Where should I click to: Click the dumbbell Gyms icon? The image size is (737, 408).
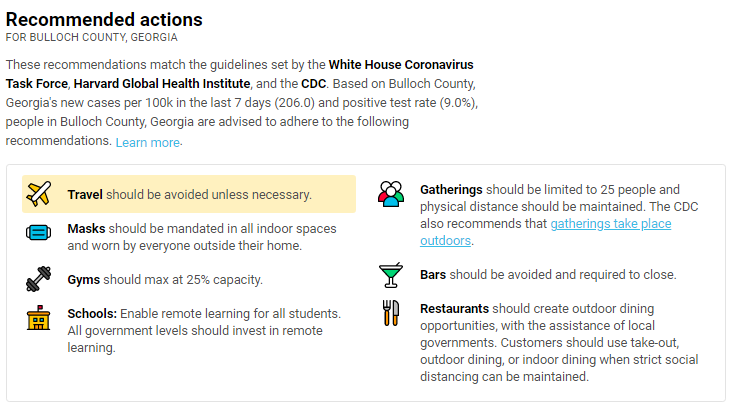tap(39, 279)
